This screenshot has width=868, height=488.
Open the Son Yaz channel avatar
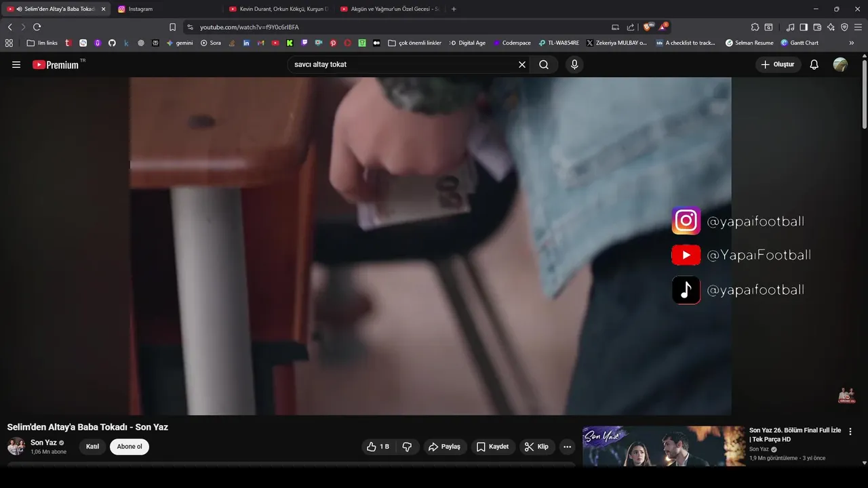[16, 447]
